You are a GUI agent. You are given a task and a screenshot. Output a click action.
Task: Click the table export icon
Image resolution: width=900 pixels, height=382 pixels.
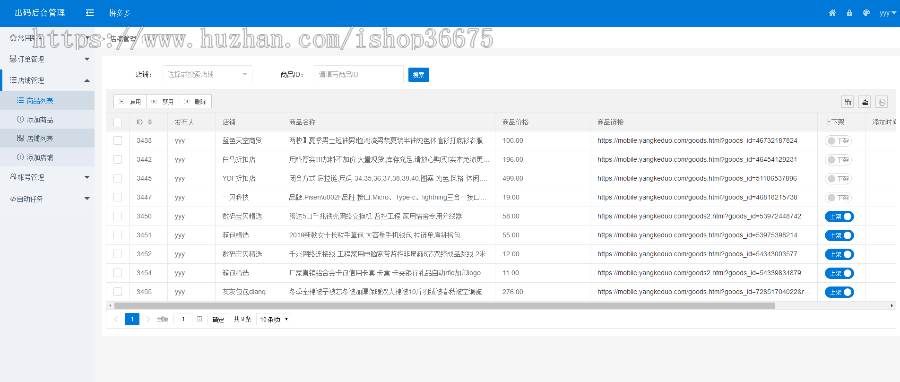(x=864, y=102)
